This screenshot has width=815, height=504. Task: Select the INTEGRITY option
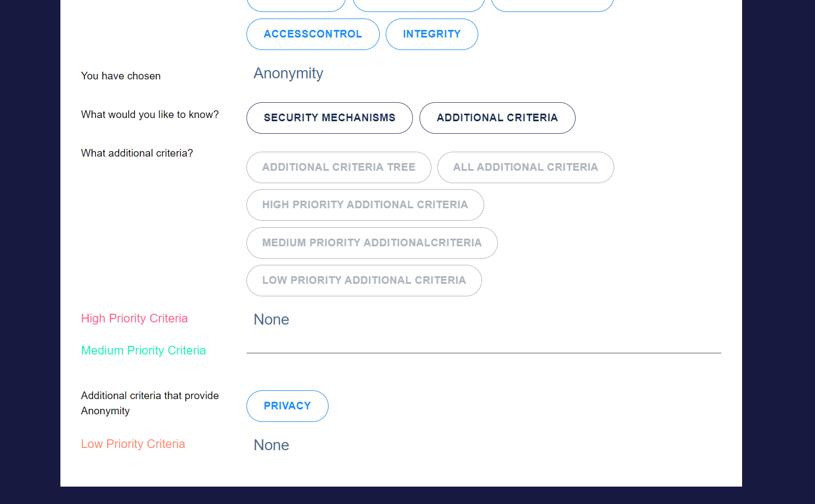pyautogui.click(x=431, y=34)
